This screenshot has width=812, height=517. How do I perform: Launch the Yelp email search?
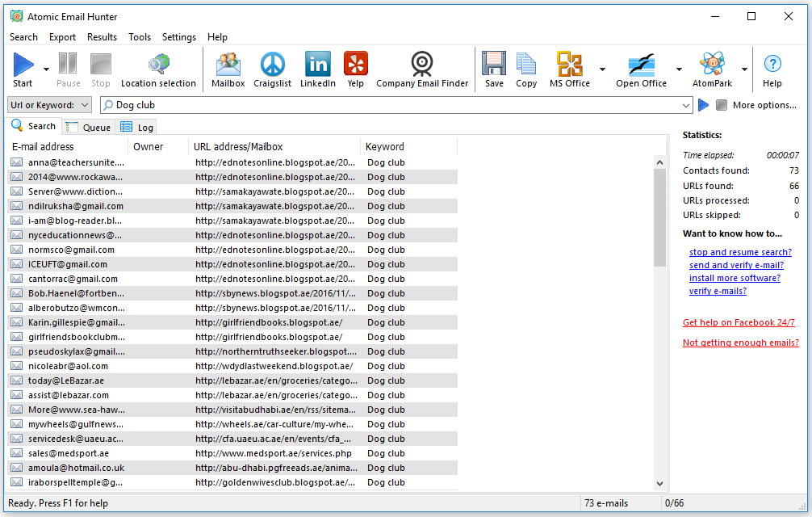coord(355,69)
